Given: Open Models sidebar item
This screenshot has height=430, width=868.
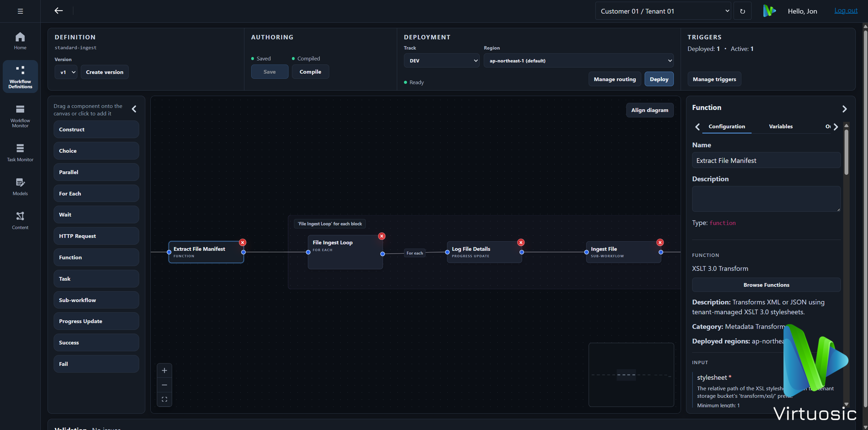Looking at the screenshot, I should [20, 187].
